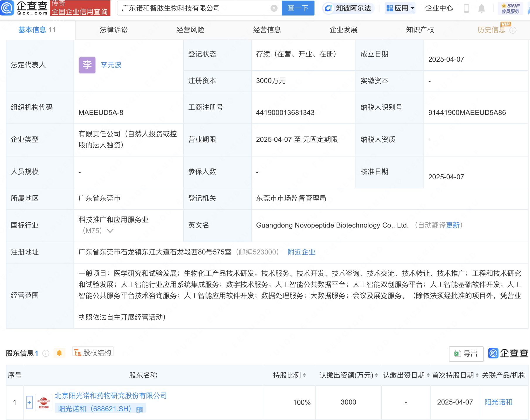Screen dimensions: 530x420
Task: Click the 查一下 search button
Action: coord(298,8)
